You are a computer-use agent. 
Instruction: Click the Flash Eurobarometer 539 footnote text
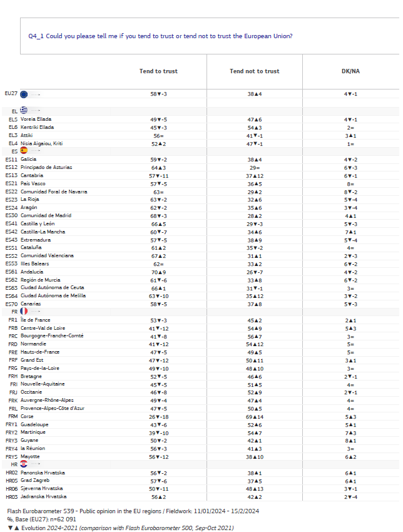pos(133,511)
